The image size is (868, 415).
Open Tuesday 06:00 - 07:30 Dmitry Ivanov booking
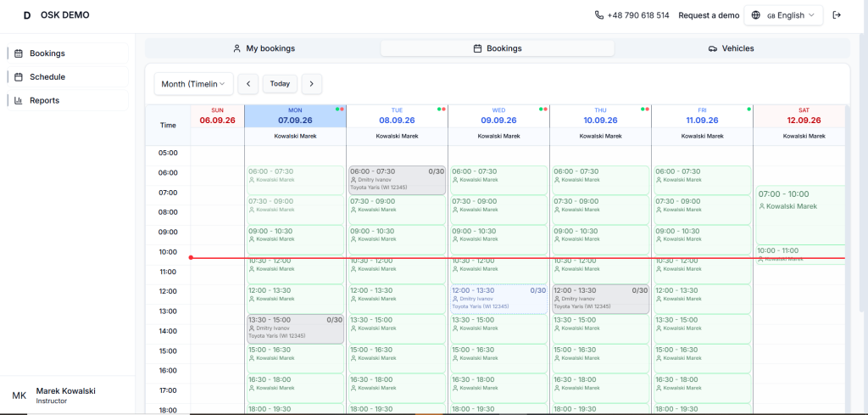click(398, 180)
